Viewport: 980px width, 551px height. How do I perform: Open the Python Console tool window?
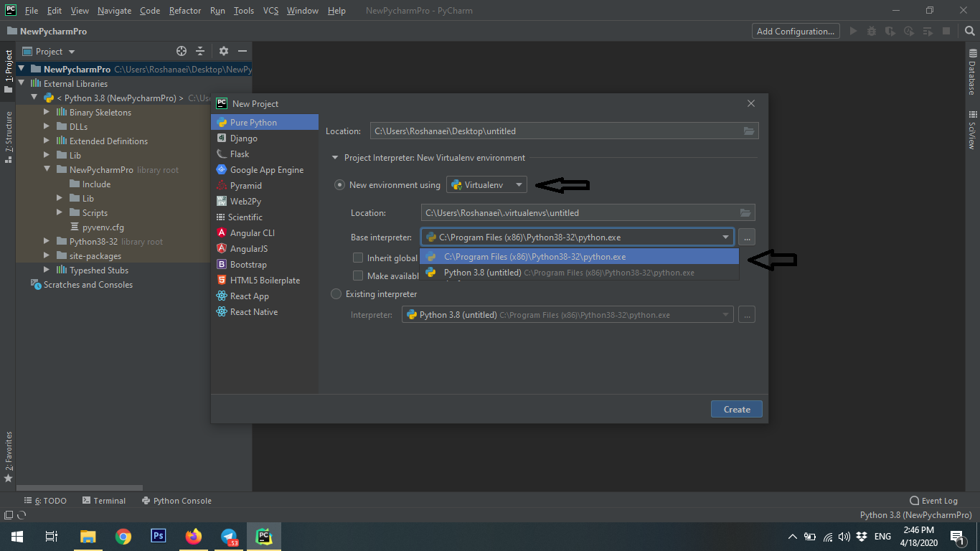click(176, 501)
